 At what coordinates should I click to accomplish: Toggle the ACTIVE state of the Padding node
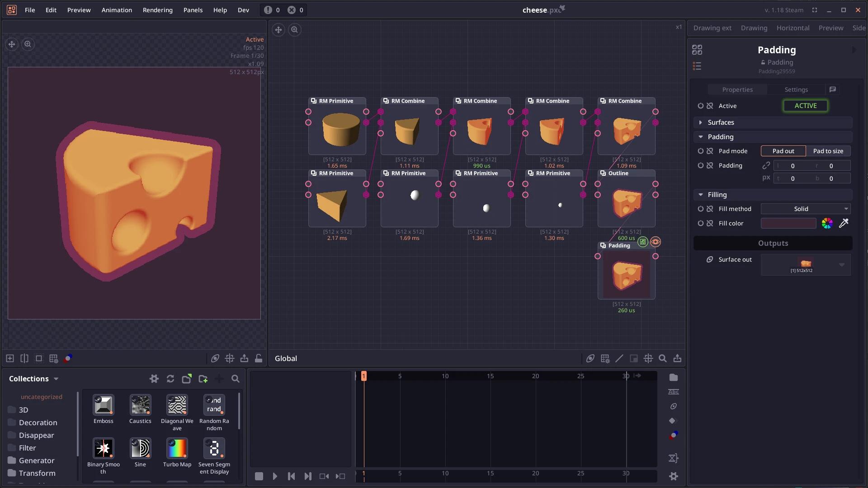click(x=805, y=105)
